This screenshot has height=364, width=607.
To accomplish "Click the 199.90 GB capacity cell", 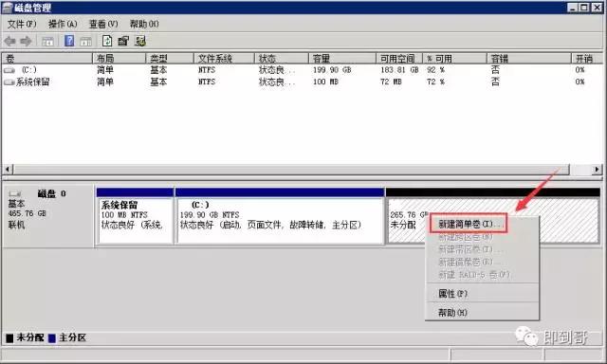I will pyautogui.click(x=332, y=70).
